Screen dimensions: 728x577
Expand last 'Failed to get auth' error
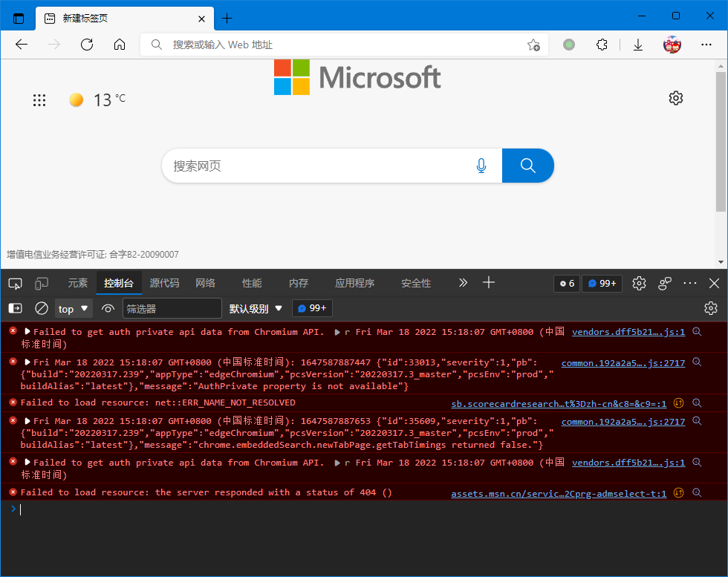27,463
